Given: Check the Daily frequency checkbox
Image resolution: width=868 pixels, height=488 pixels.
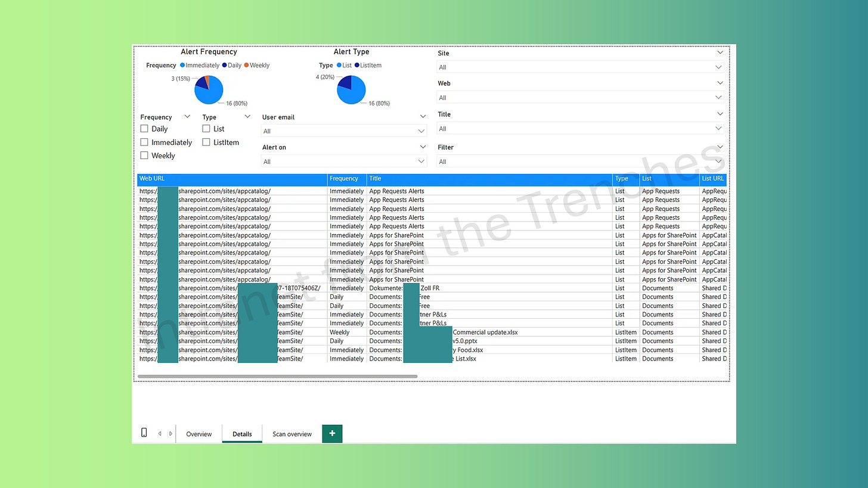Looking at the screenshot, I should click(144, 129).
